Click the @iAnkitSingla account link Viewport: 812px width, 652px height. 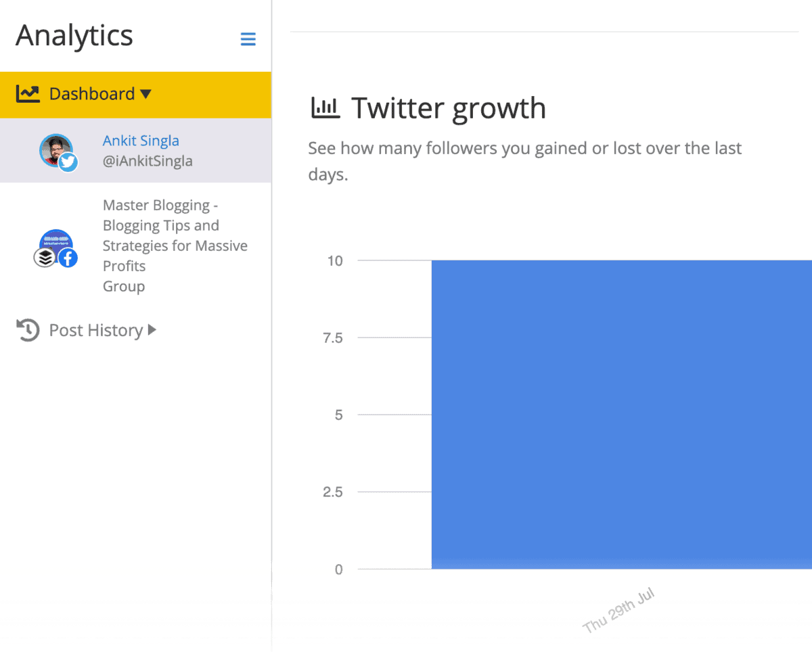[147, 161]
